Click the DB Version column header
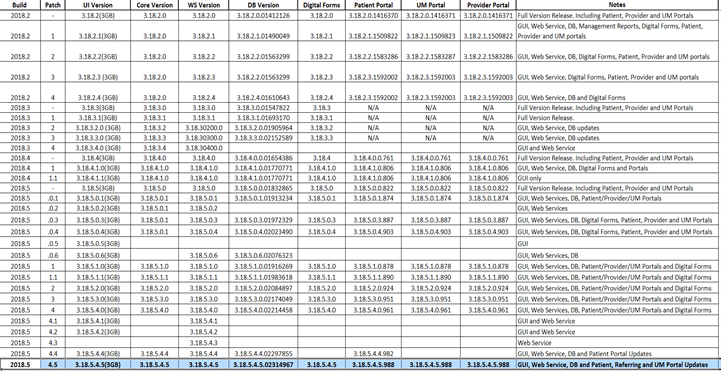Viewport: 721px width, 371px height. pyautogui.click(x=263, y=5)
